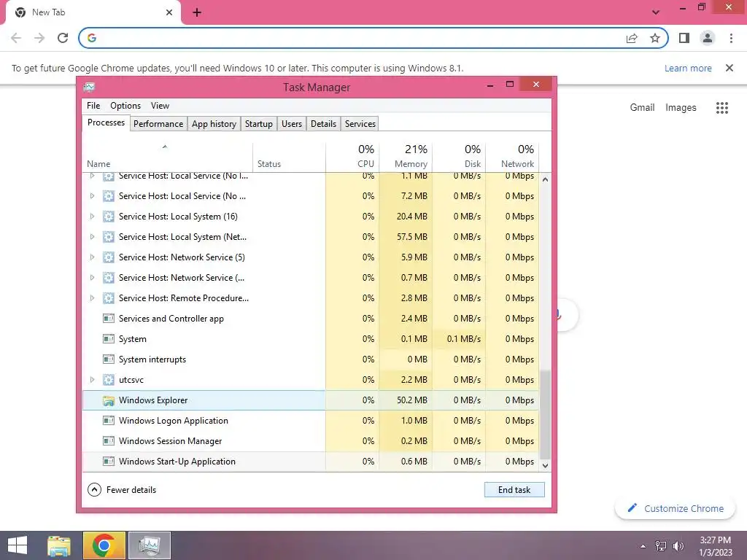Screen dimensions: 747x560
Task: Click the utcsvc gear icon
Action: pyautogui.click(x=109, y=380)
